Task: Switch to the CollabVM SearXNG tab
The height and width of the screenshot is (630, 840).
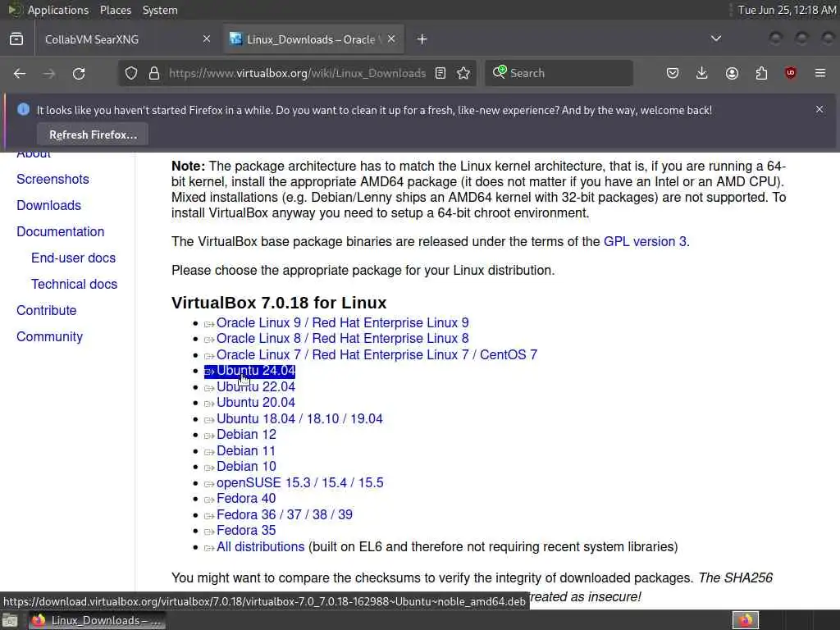Action: [x=127, y=39]
